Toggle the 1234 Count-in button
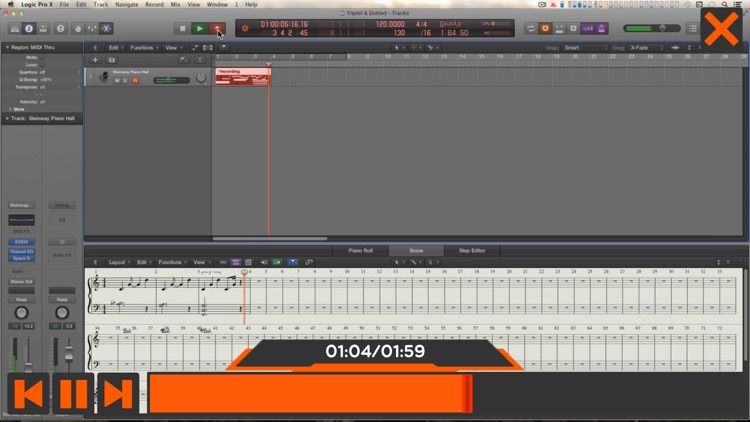The height and width of the screenshot is (422, 750). (587, 29)
